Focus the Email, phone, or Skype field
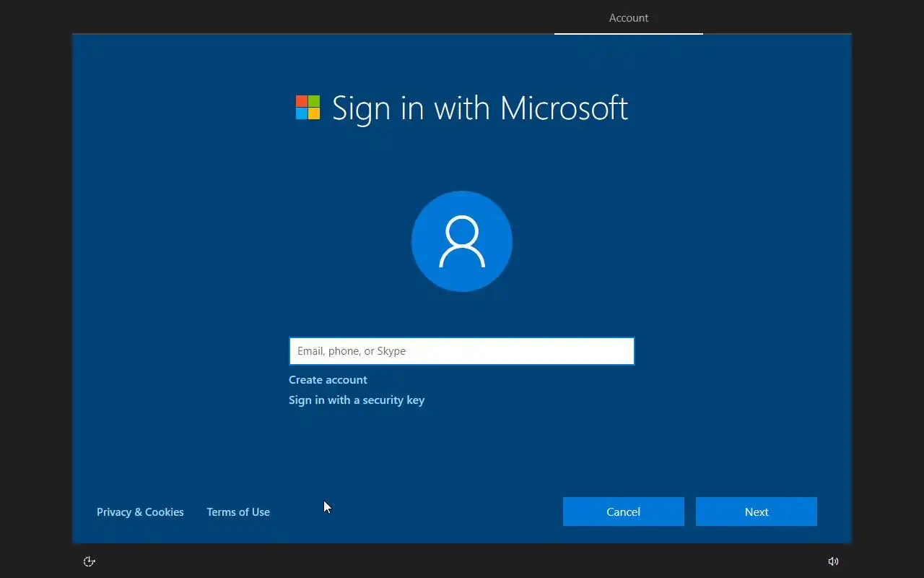 pos(462,351)
